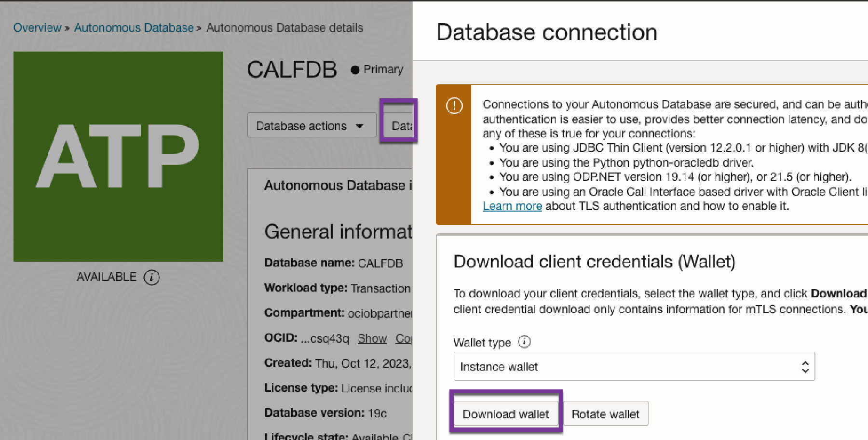Click the Download client credentials (Wallet) heading
Image resolution: width=868 pixels, height=440 pixels.
[x=594, y=261]
